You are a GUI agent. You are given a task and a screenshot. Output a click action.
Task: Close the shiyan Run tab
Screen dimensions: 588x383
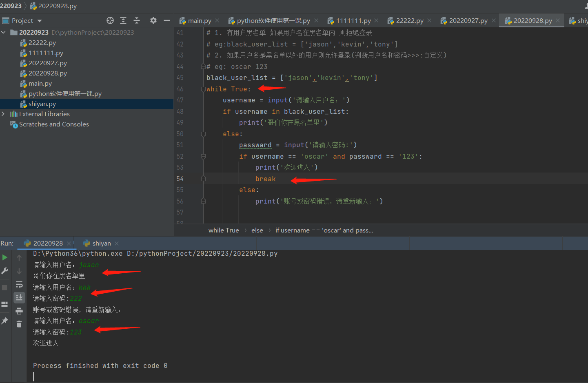point(117,244)
